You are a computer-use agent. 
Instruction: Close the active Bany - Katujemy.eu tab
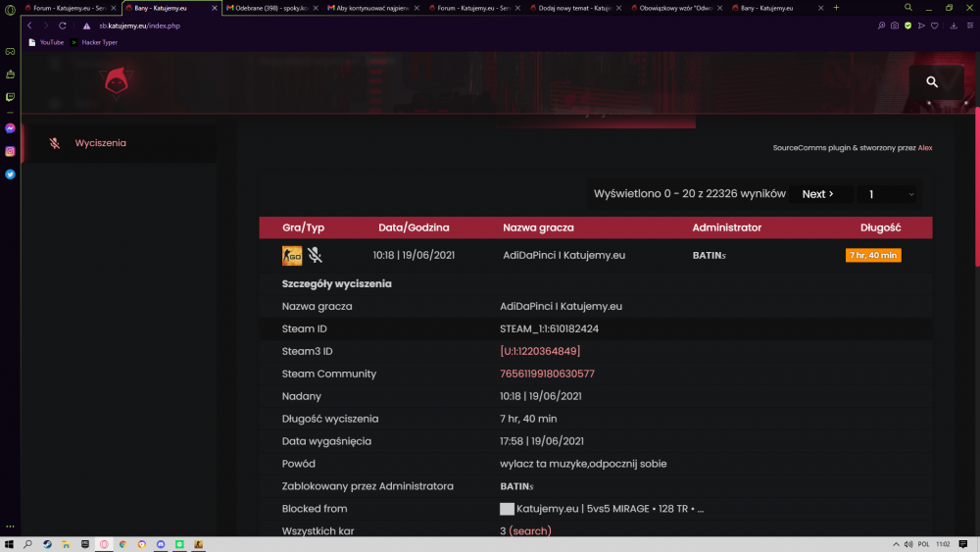(x=215, y=8)
